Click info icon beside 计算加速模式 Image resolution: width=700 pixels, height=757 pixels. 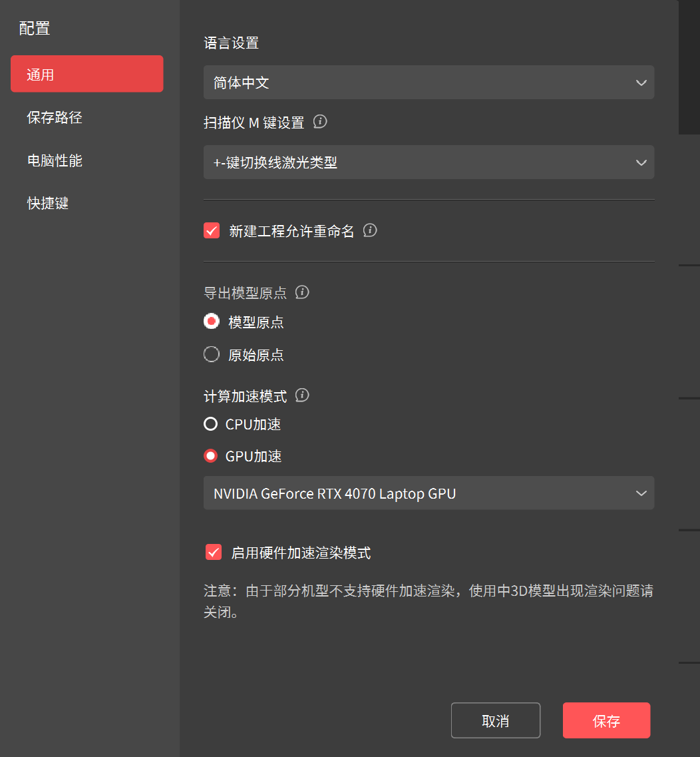(x=302, y=395)
